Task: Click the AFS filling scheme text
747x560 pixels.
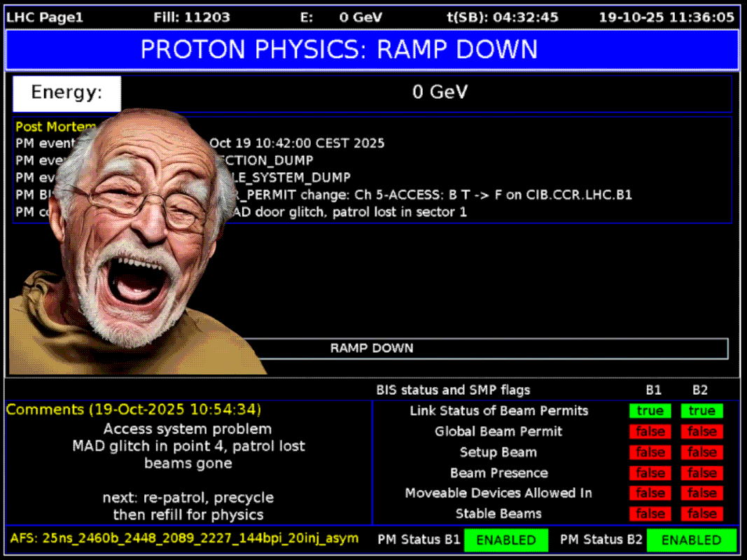Action: tap(184, 538)
